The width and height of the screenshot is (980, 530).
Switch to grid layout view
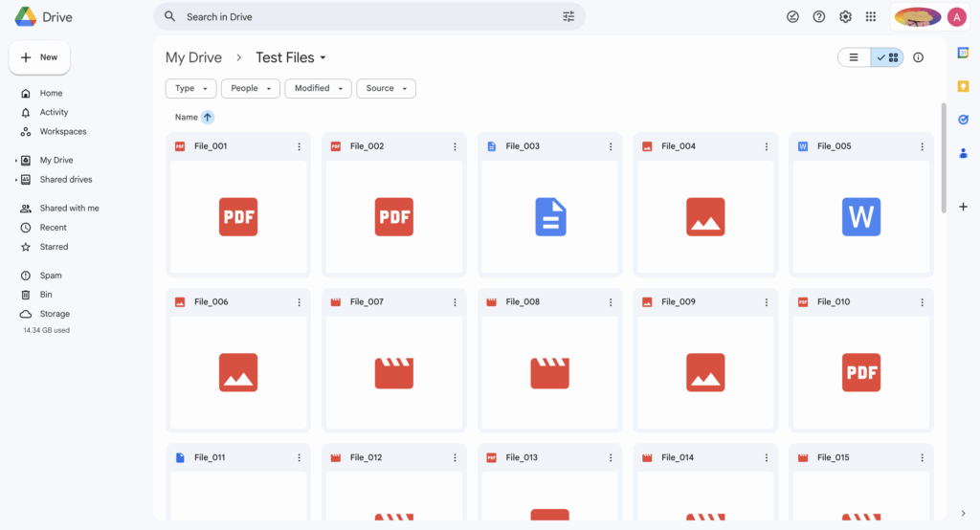click(887, 57)
